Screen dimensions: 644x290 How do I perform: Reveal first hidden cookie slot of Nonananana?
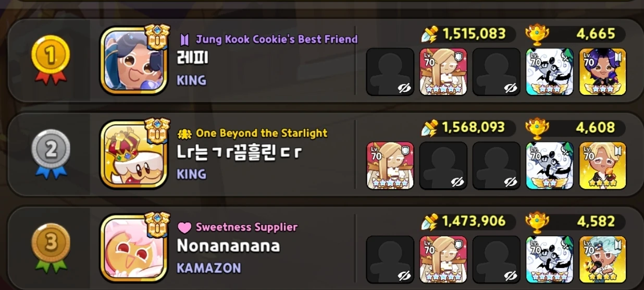click(390, 260)
